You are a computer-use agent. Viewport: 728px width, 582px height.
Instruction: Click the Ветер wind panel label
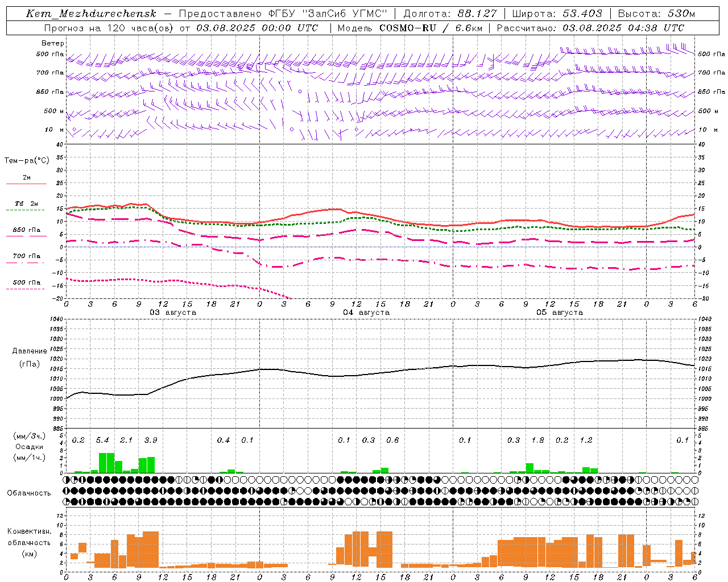coord(53,43)
